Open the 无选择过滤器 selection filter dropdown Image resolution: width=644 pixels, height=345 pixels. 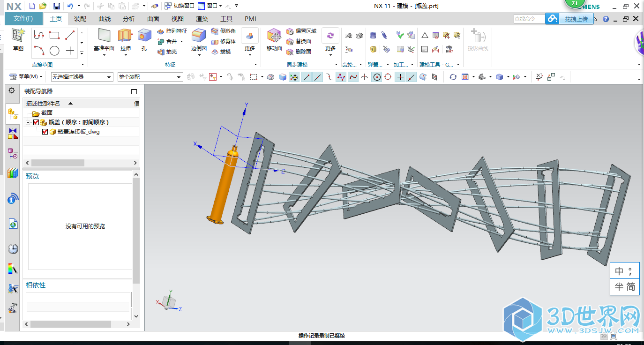pos(82,77)
